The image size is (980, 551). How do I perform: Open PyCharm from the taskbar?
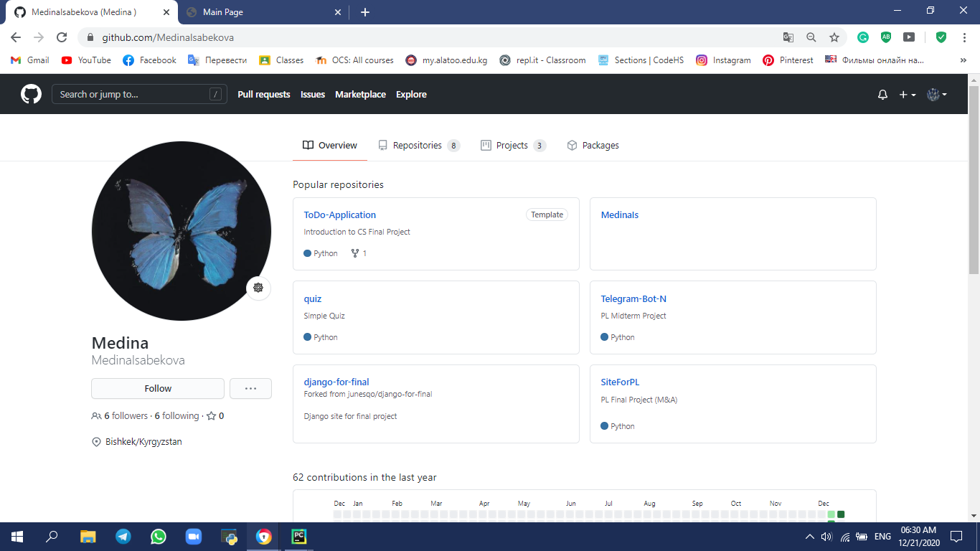[299, 537]
